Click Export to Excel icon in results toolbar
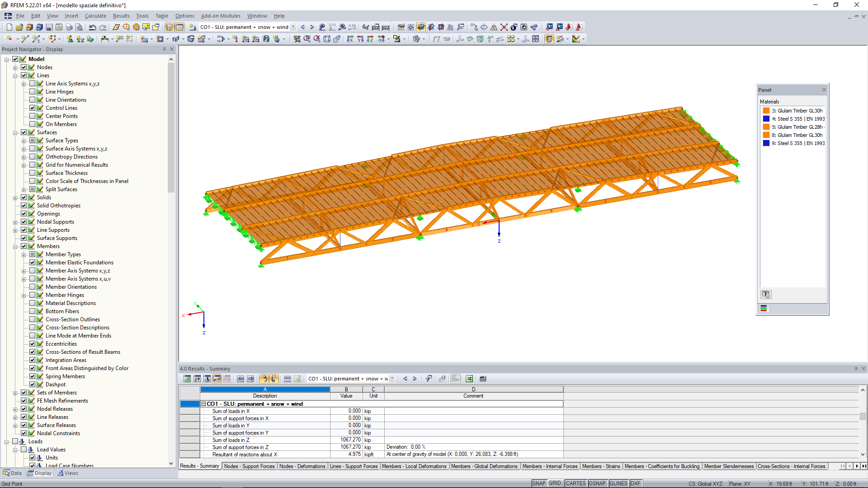The width and height of the screenshot is (868, 488). [469, 379]
